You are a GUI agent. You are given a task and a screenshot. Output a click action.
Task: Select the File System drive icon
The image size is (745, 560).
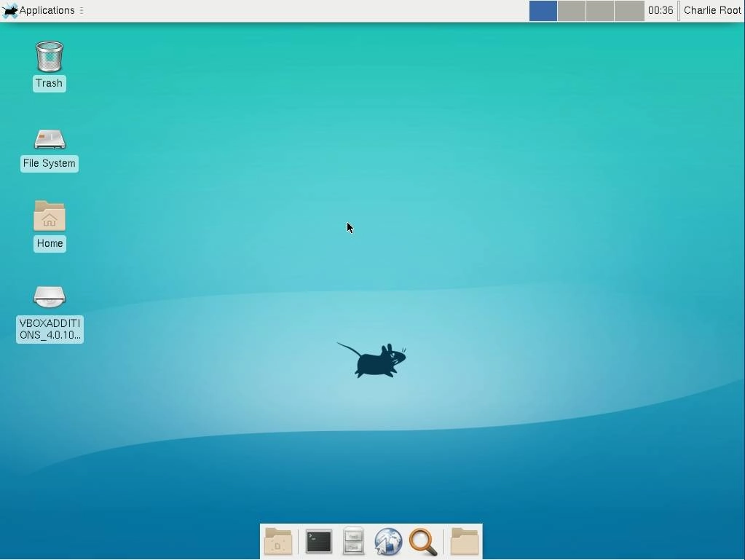[50, 139]
